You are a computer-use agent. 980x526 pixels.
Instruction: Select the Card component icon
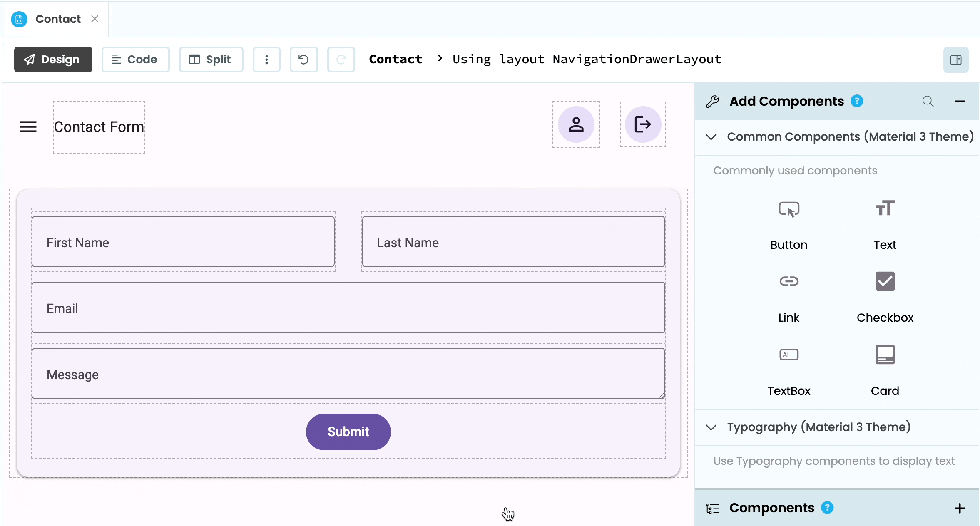[x=885, y=355]
